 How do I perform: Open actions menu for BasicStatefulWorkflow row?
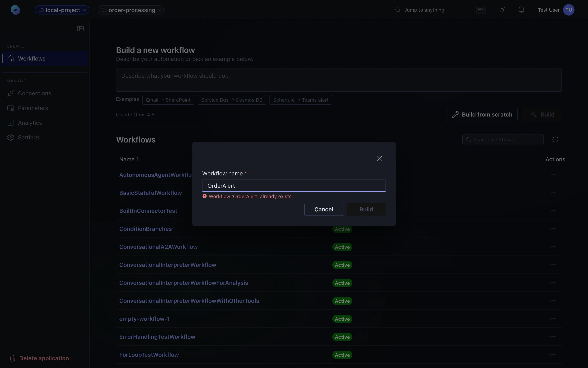point(552,193)
